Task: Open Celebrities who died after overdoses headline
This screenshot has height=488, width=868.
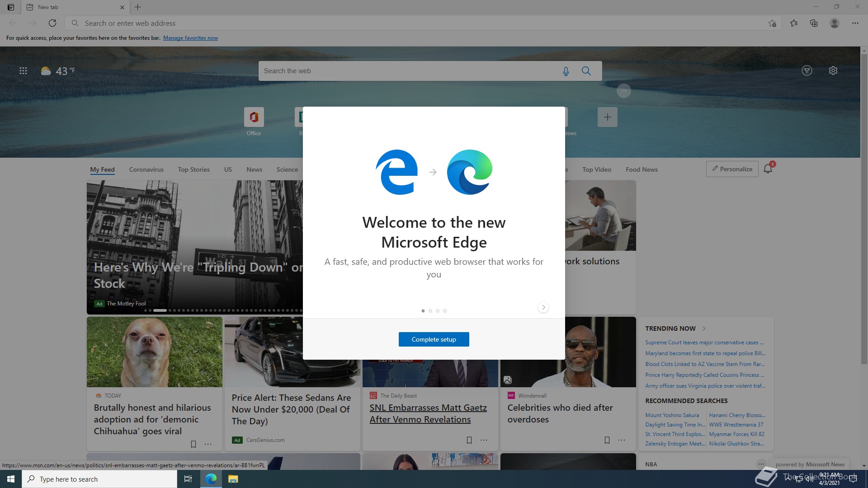Action: [560, 413]
